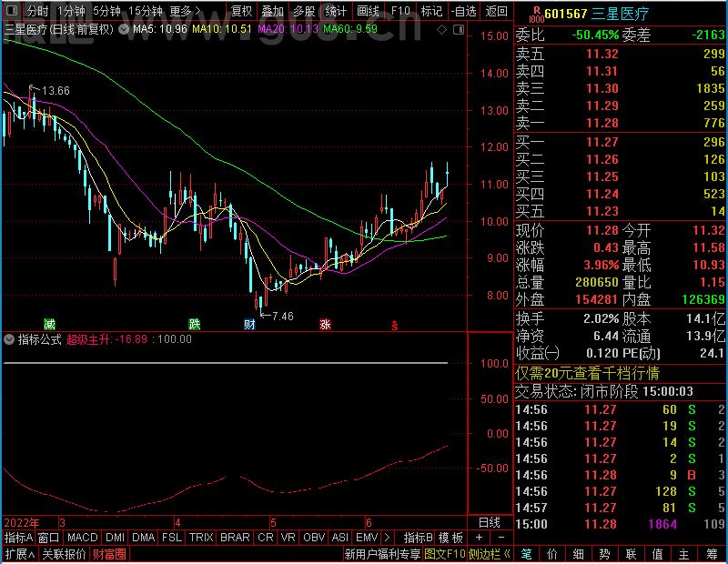Click the 超级主升 indicator name
The height and width of the screenshot is (564, 728).
point(87,339)
